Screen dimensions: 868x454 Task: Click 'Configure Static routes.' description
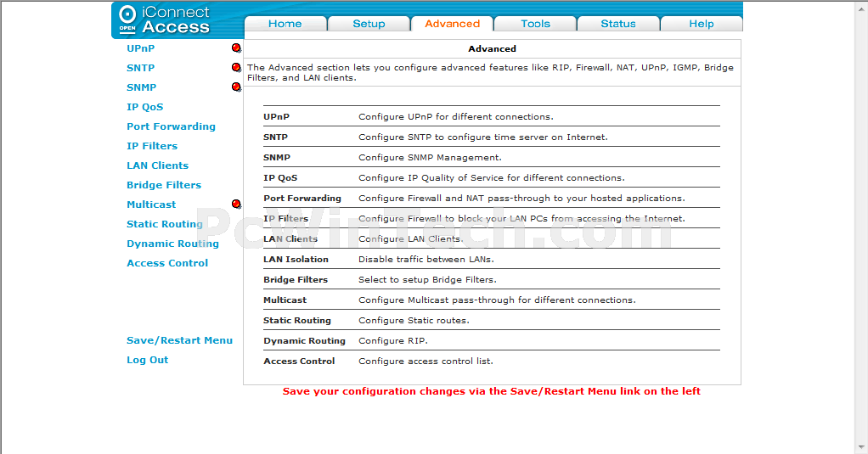click(414, 321)
